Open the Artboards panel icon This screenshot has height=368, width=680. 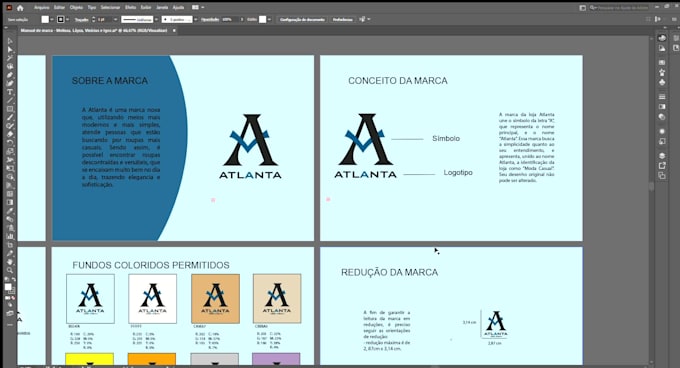[x=662, y=176]
